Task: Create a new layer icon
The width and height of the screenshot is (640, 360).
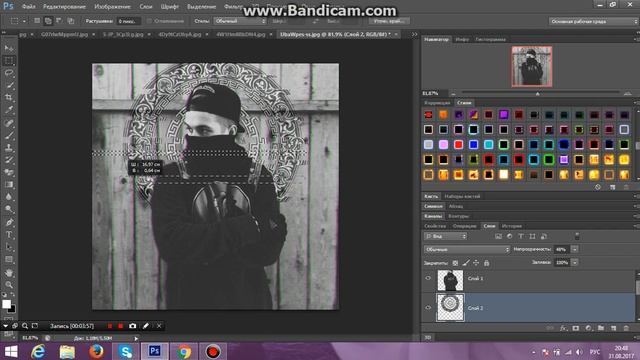Action: tap(613, 328)
